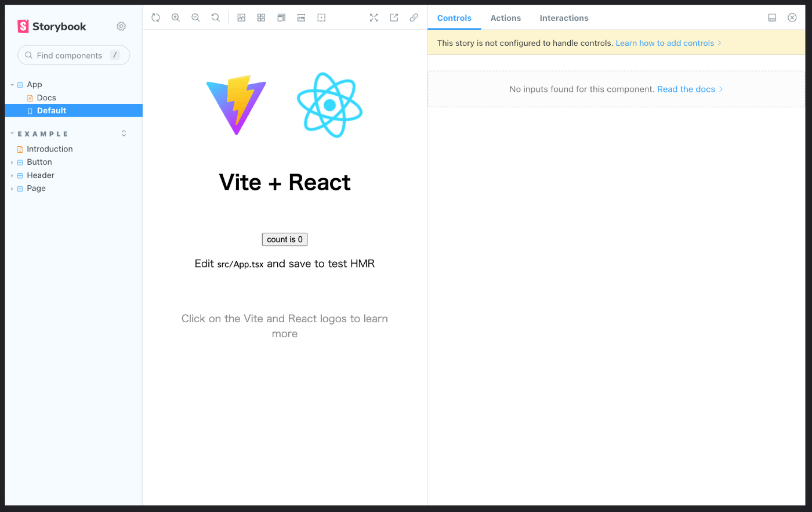Screen dimensions: 812x512
Task: Switch to the Controls tab
Action: [x=454, y=18]
